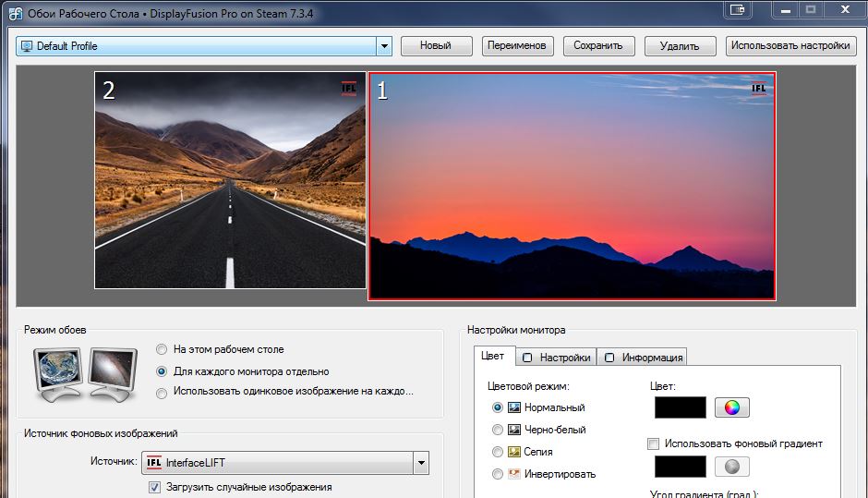Viewport: 868px width, 498px height.
Task: Open the Информация tab
Action: 643,358
